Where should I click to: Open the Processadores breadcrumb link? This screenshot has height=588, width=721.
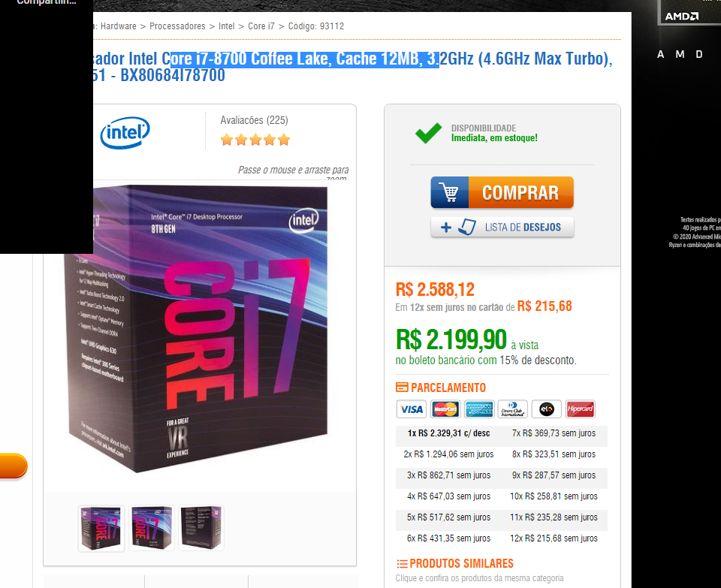(177, 26)
